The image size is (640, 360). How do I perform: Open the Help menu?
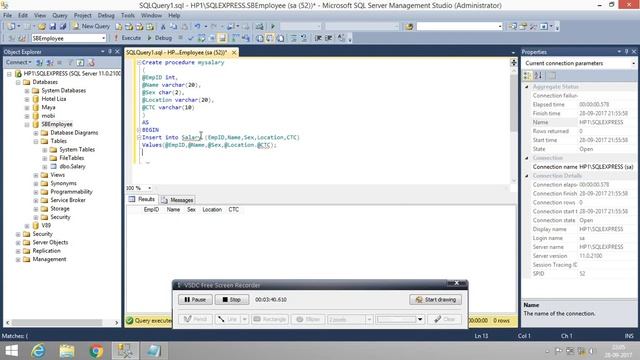(x=174, y=15)
